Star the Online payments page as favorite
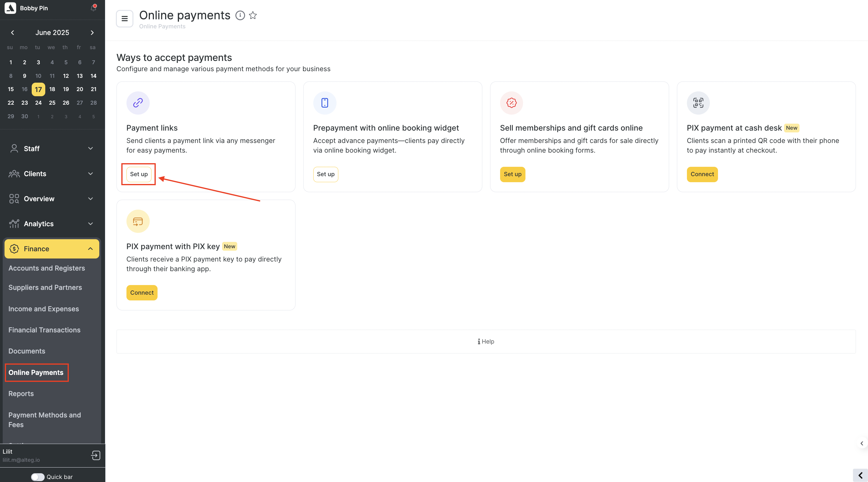The height and width of the screenshot is (482, 868). click(x=253, y=15)
